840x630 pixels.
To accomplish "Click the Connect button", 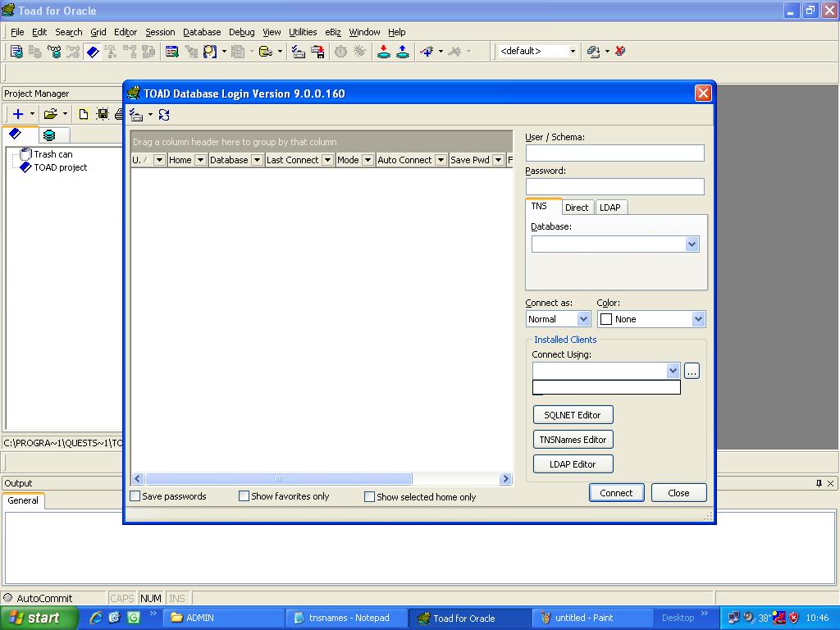I will 616,493.
